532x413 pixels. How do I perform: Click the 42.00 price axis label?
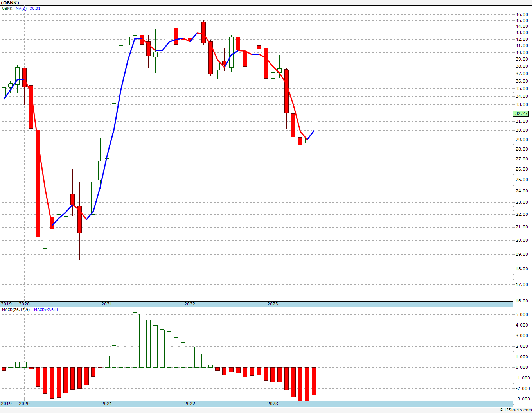pos(521,40)
